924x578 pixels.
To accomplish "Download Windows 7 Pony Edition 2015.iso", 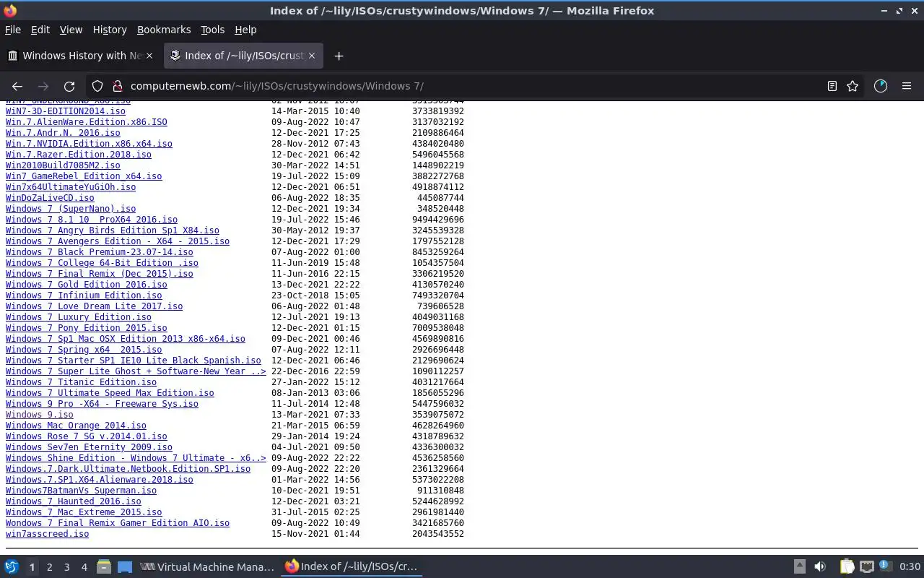I will point(86,328).
